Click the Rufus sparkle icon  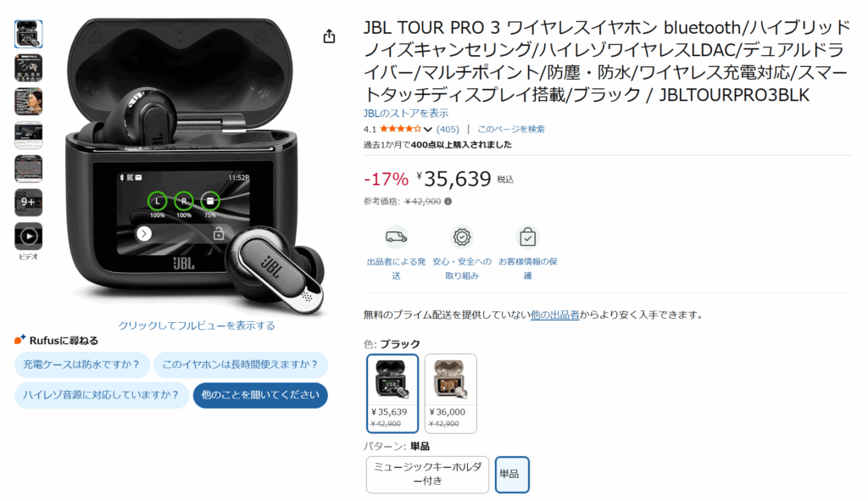pos(20,339)
